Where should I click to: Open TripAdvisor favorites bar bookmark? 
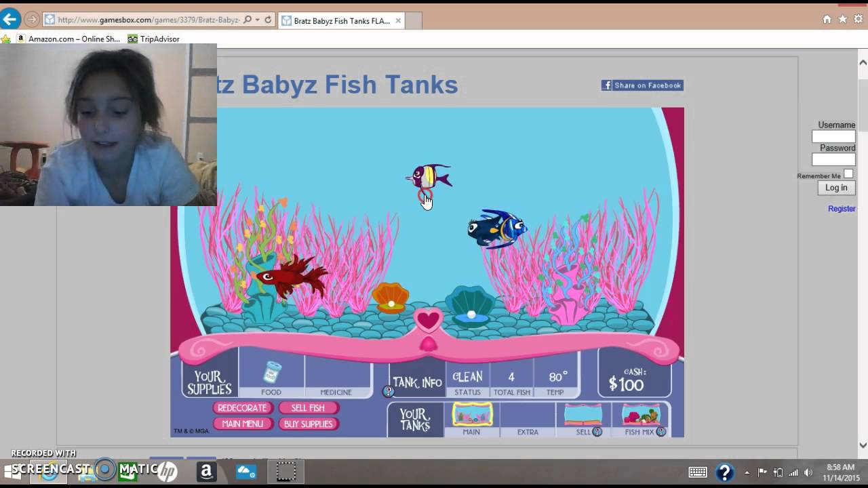(154, 39)
